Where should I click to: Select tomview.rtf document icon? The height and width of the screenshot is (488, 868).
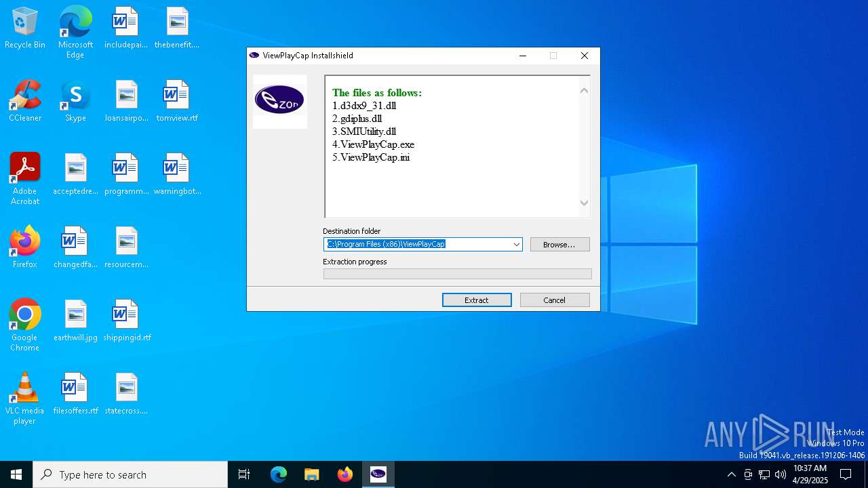click(177, 102)
